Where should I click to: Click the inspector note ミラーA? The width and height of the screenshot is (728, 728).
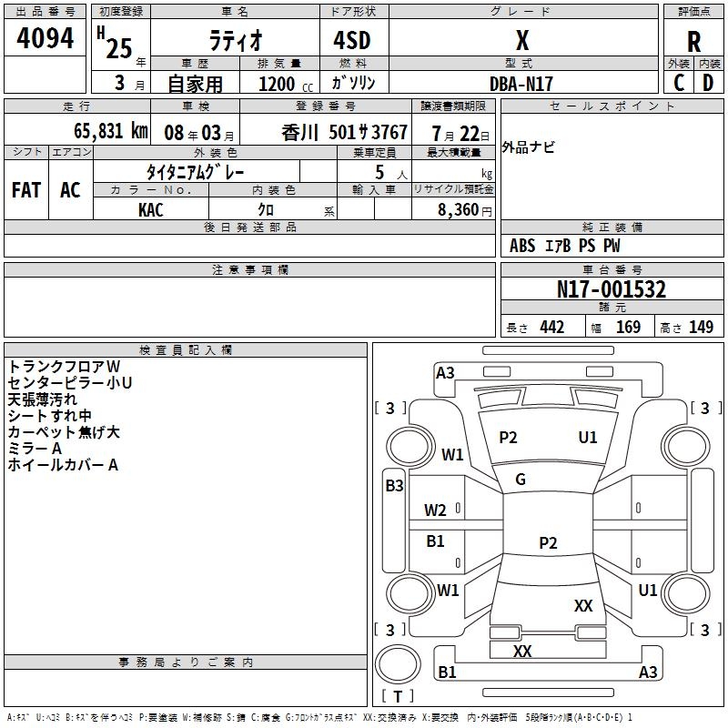coord(35,448)
